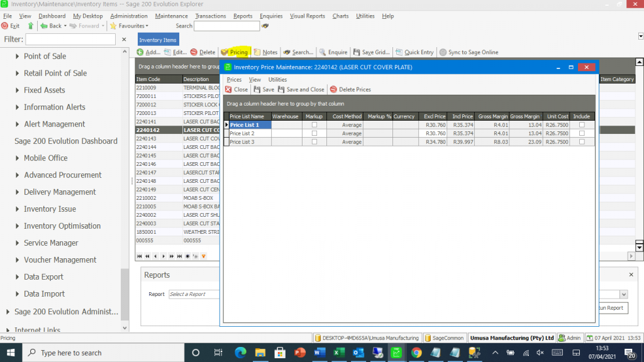644x362 pixels.
Task: Toggle Markup checkbox for Price List 1
Action: click(x=314, y=125)
